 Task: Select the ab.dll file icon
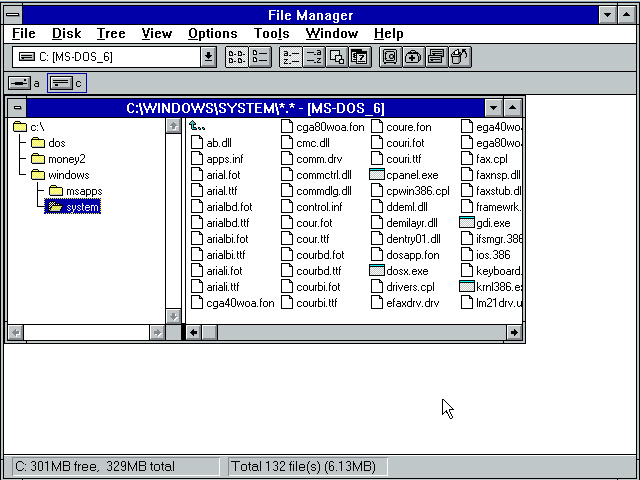click(197, 142)
